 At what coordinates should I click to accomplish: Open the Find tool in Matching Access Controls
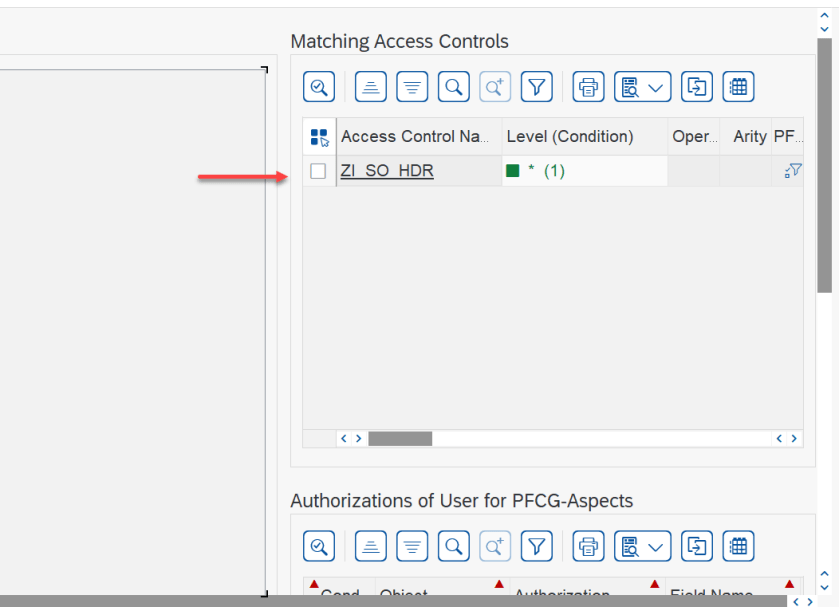point(453,86)
